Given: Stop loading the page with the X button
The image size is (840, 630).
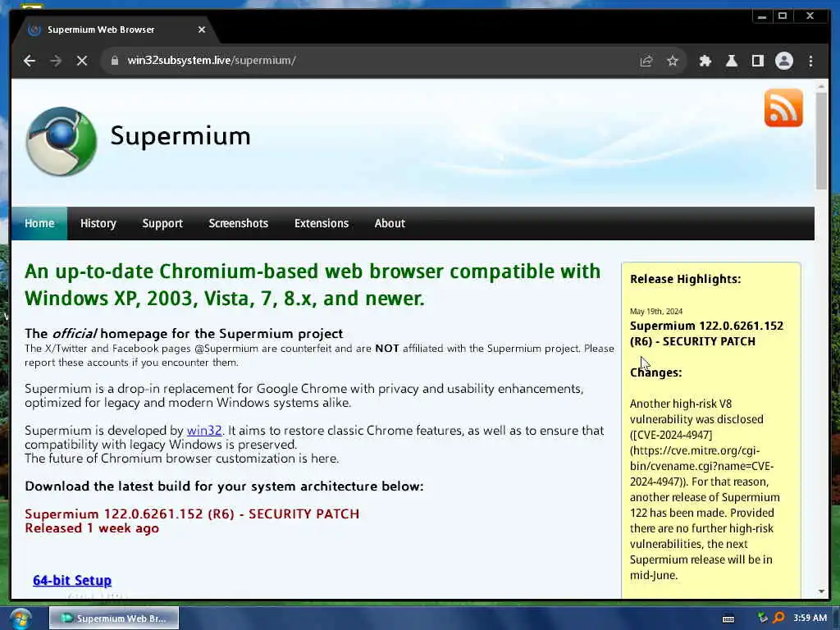Looking at the screenshot, I should [x=82, y=61].
